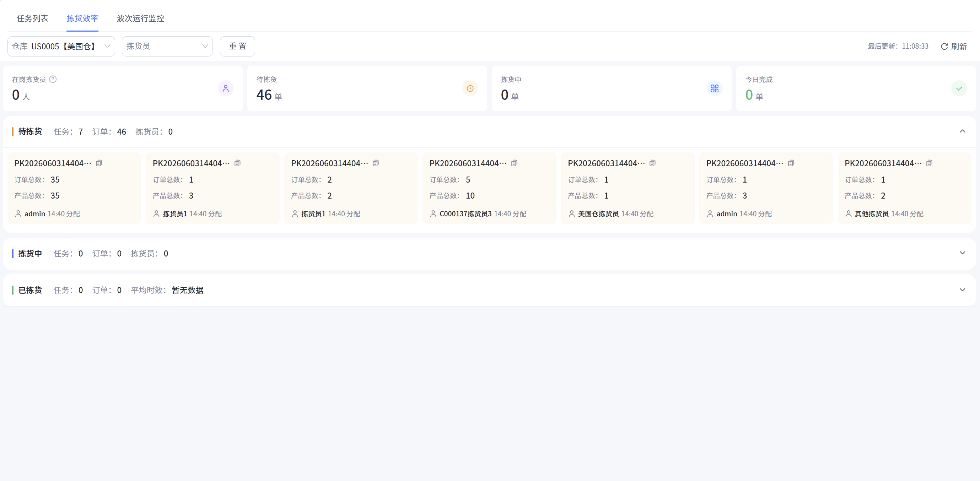Click the 重置 button
Viewport: 980px width, 481px height.
[237, 47]
